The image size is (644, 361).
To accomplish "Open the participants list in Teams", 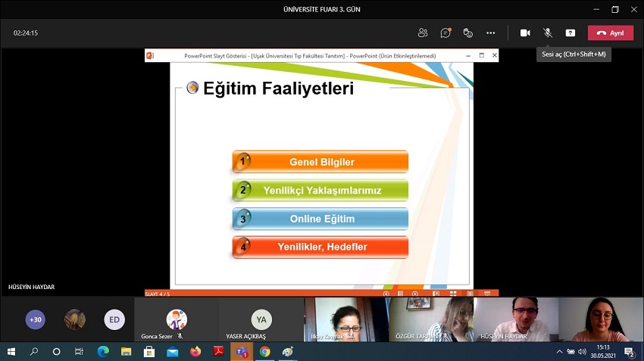I will [423, 33].
